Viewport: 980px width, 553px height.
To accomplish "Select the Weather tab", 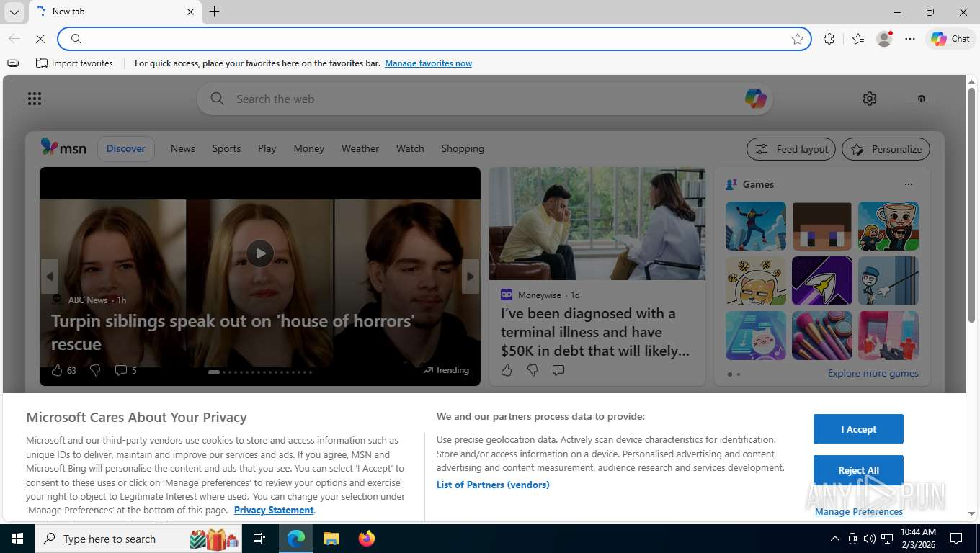I will (360, 148).
